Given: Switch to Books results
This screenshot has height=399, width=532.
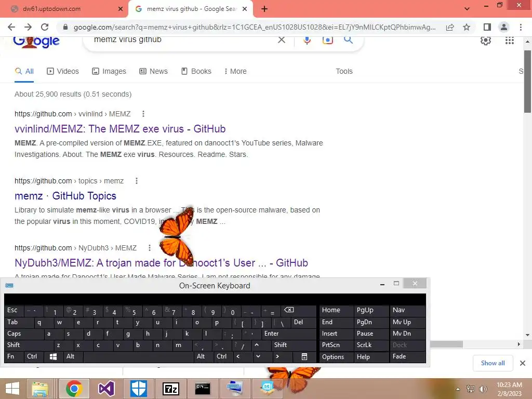Looking at the screenshot, I should pos(196,71).
